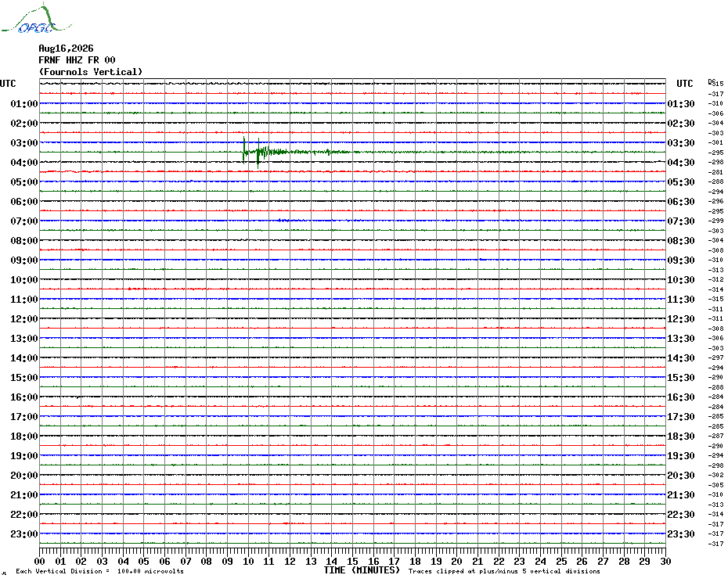728x582 pixels.
Task: Click the "Each Vertical Division = 100.00 microvolts" note
Action: (100, 571)
